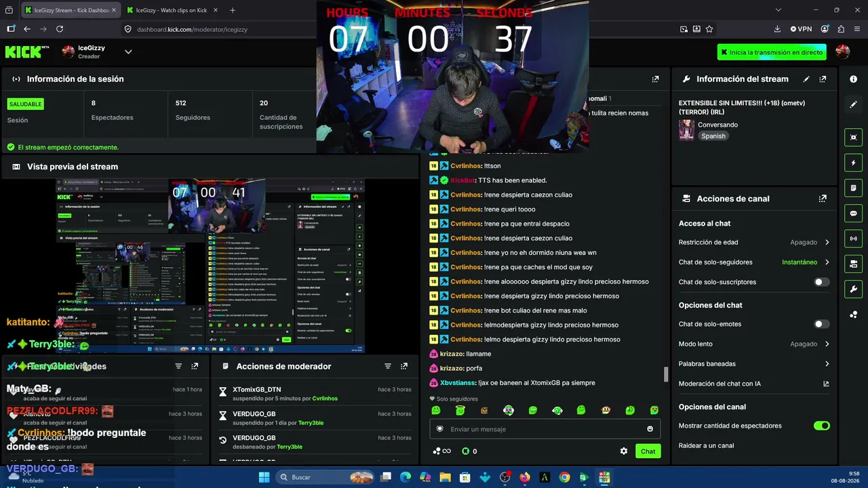Click the message input field 'Enviar un mensaje'
The width and height of the screenshot is (868, 488).
click(x=545, y=429)
